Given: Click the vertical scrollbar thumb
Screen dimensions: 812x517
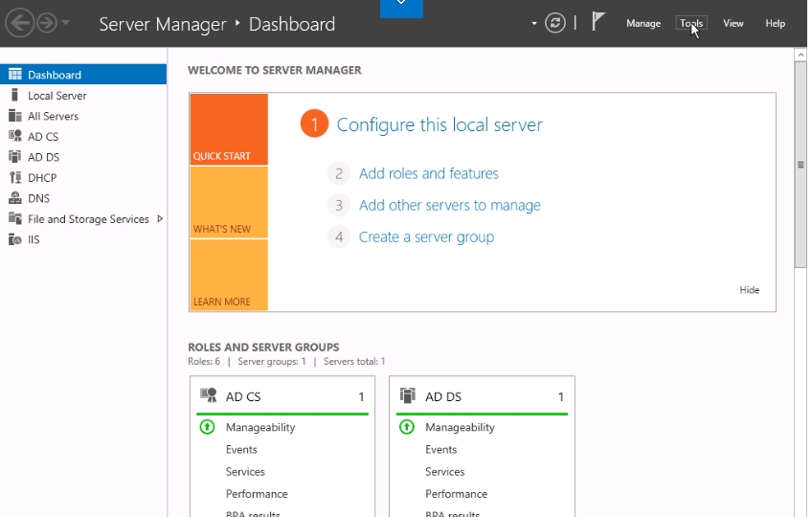Looking at the screenshot, I should (x=801, y=165).
